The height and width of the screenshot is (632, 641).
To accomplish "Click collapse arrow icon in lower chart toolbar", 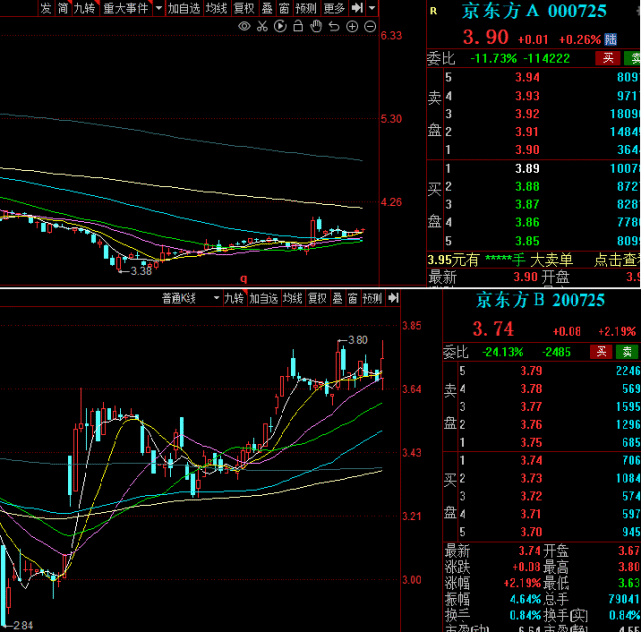I will pos(393,298).
